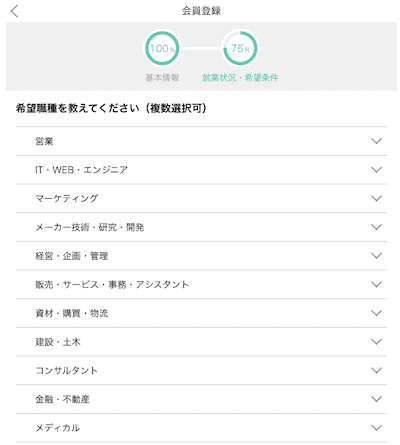400x445 pixels.
Task: Open the メーカー技術・研究・開発 chevron
Action: pos(376,227)
